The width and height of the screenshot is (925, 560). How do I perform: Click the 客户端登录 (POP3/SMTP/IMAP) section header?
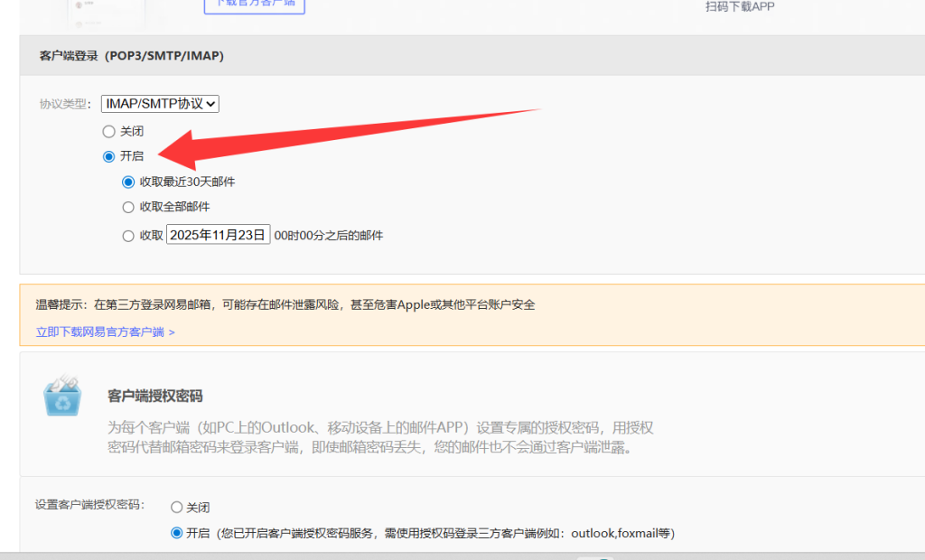[132, 56]
